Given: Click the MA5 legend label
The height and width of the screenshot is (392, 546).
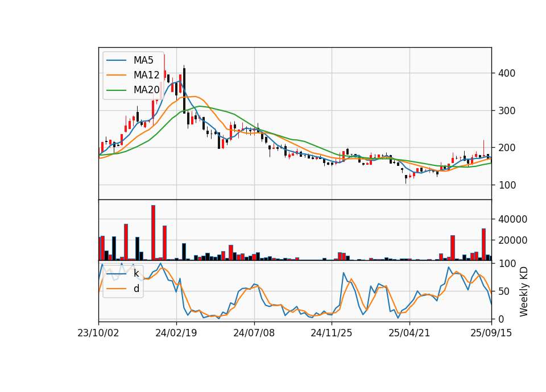Looking at the screenshot, I should pyautogui.click(x=143, y=60).
